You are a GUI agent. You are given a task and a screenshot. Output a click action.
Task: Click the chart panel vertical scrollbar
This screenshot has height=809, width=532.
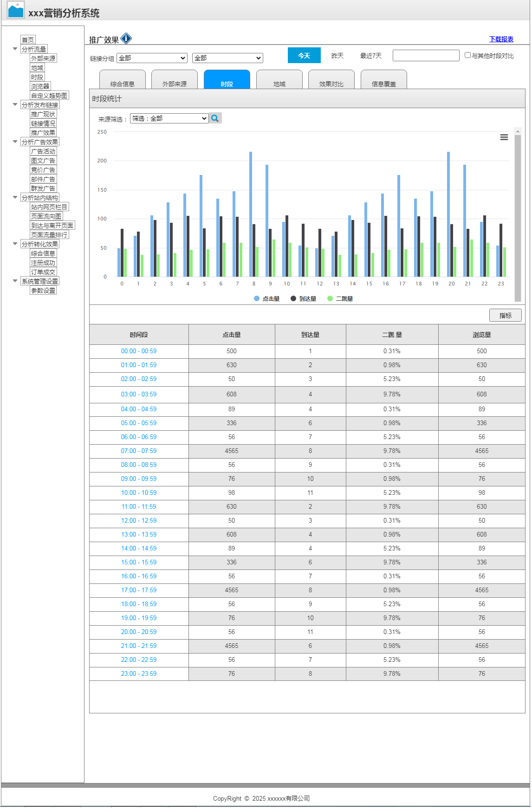[x=518, y=218]
